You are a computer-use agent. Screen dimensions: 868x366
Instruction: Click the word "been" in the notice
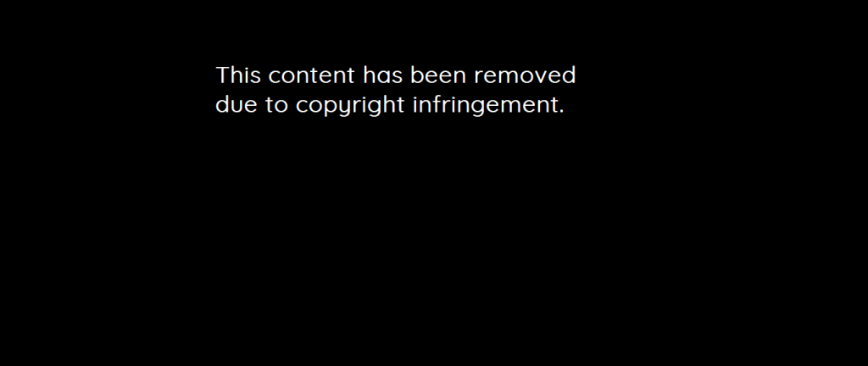click(x=438, y=75)
